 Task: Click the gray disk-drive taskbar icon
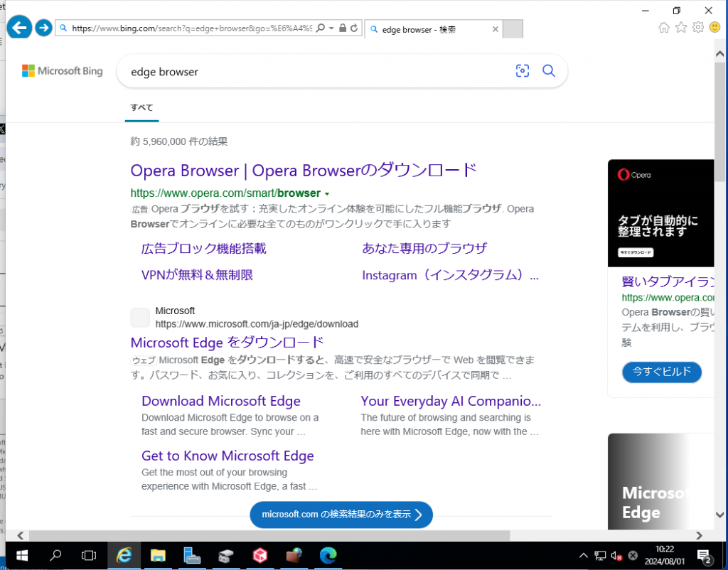click(225, 556)
